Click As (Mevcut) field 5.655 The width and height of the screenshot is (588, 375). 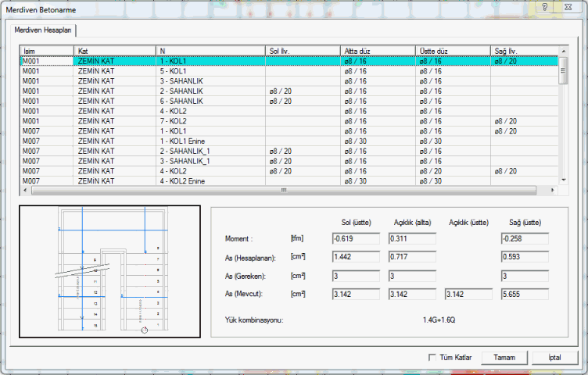525,294
